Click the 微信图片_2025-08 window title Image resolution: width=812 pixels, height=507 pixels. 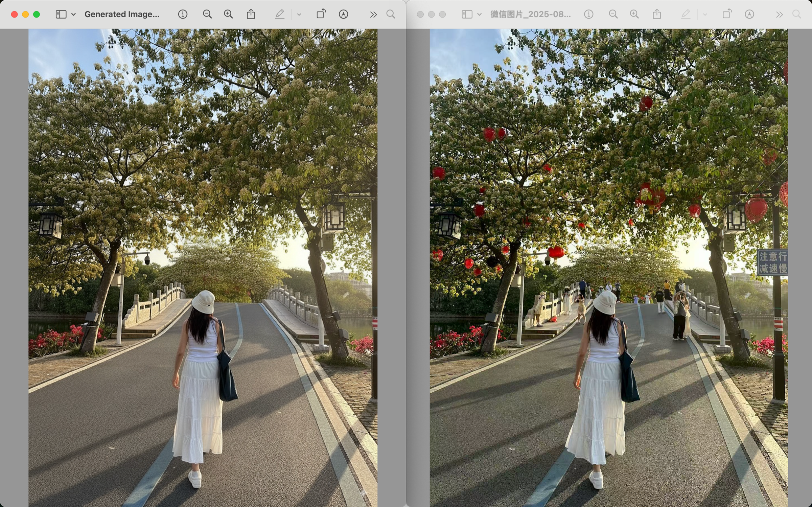coord(530,14)
